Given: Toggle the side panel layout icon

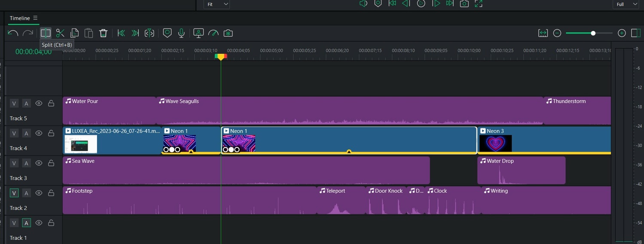Looking at the screenshot, I should [x=636, y=33].
